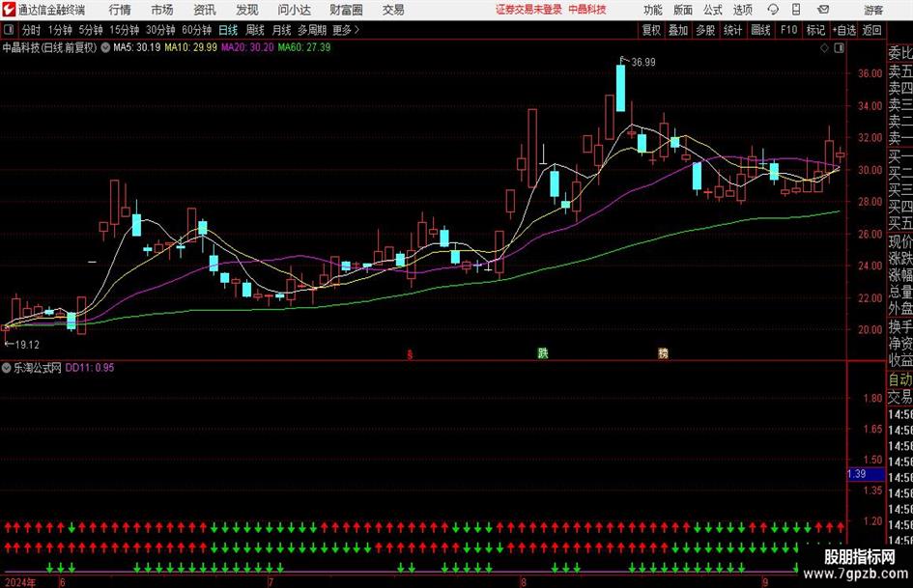
Task: Click the 复权 adjustment button
Action: point(651,30)
